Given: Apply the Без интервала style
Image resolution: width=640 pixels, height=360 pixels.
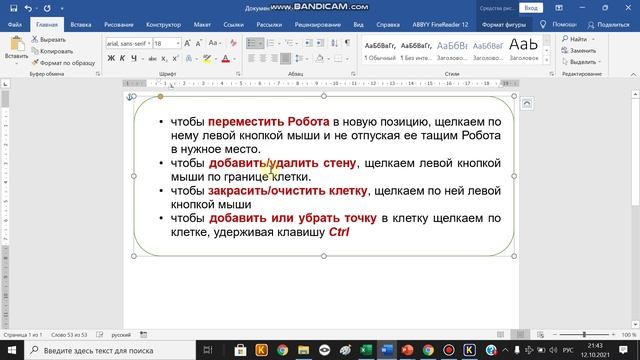Looking at the screenshot, I should [x=416, y=51].
